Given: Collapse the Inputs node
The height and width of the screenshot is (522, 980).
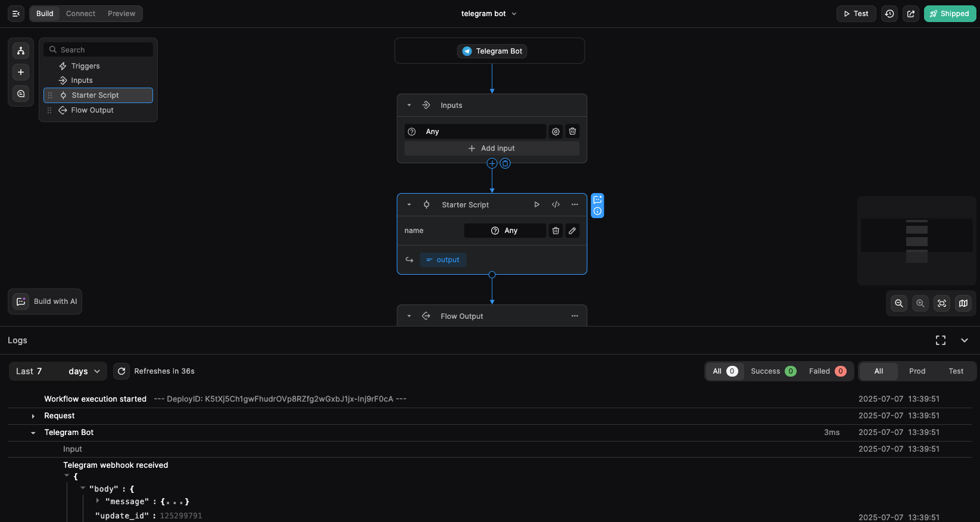Looking at the screenshot, I should pos(409,105).
